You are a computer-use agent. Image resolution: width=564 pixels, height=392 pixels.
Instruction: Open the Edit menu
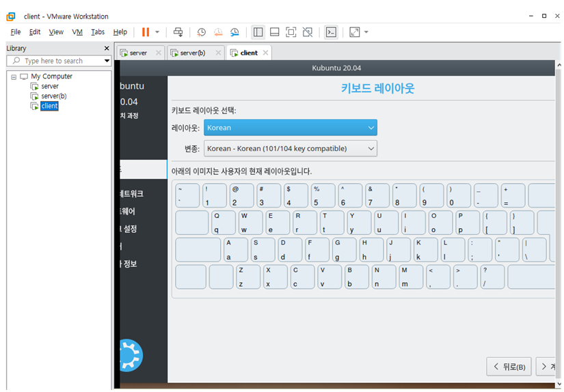[x=35, y=32]
